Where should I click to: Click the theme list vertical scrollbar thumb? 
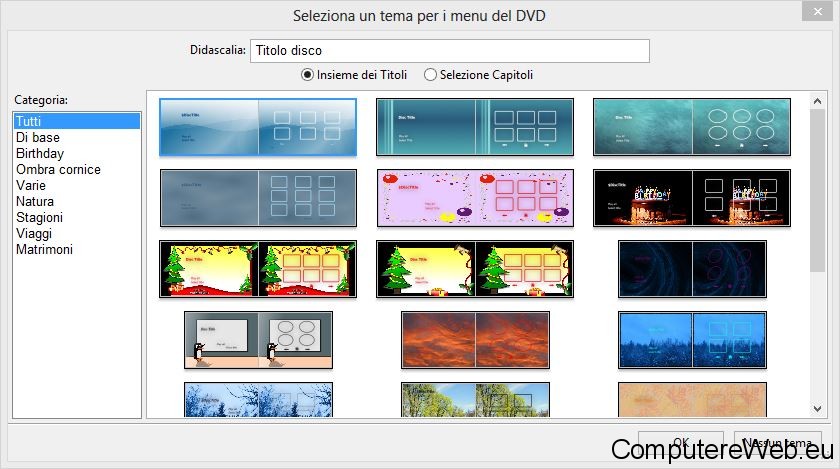[x=818, y=191]
